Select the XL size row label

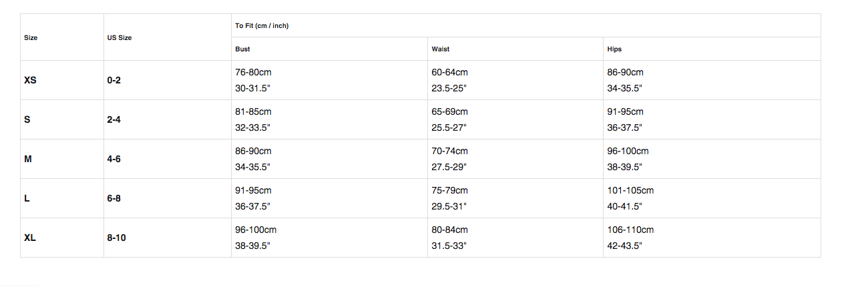point(30,238)
